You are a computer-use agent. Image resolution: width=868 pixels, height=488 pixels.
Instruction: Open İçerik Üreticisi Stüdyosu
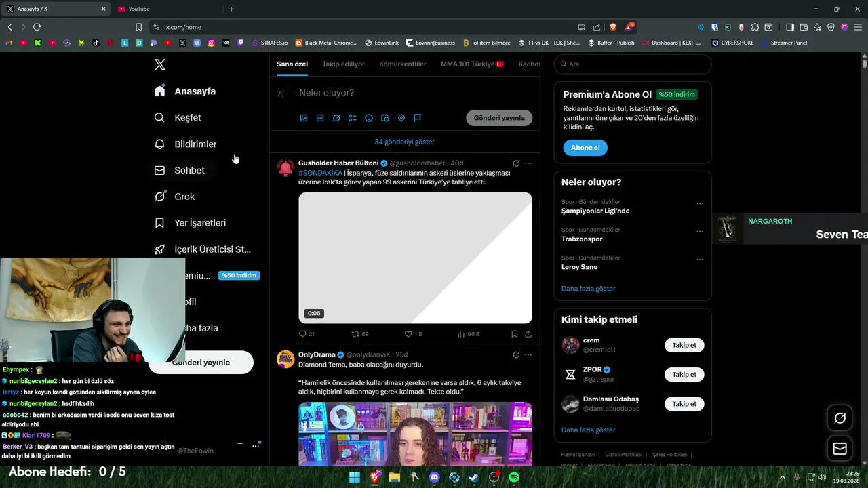click(203, 249)
